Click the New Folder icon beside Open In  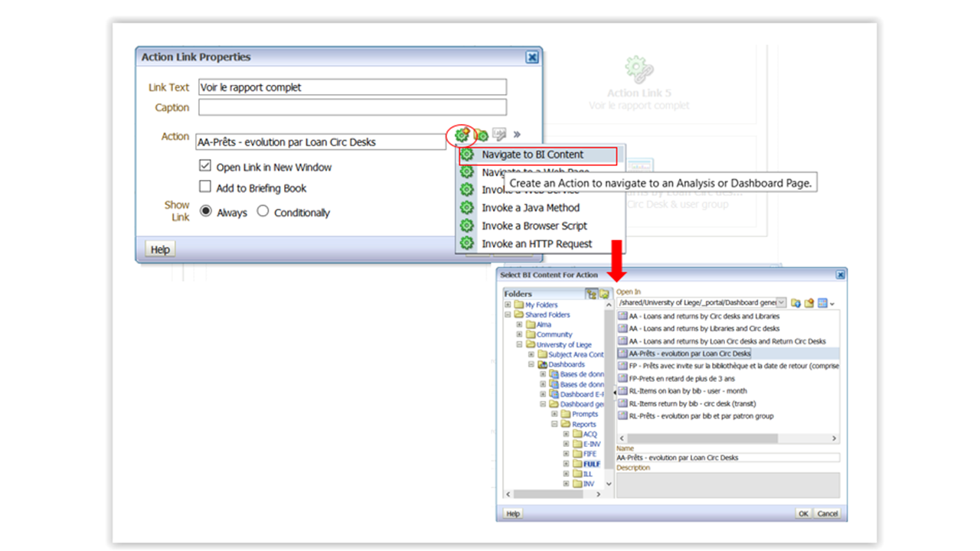coord(808,303)
